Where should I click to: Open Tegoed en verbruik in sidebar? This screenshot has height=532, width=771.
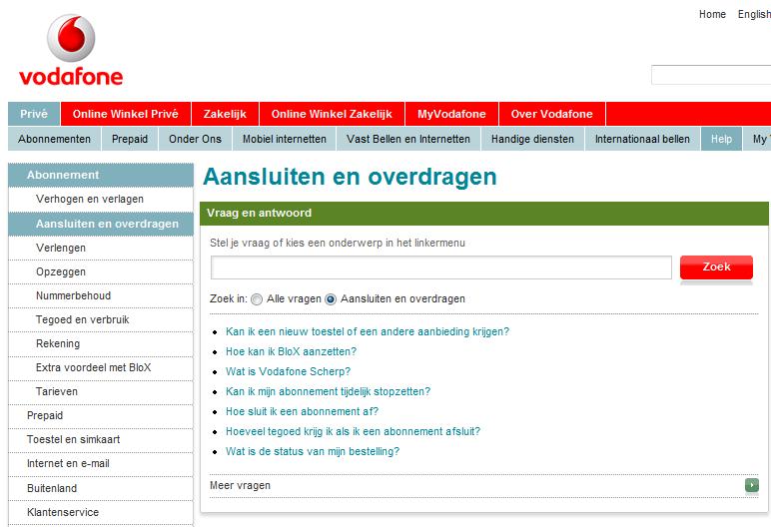pyautogui.click(x=101, y=319)
